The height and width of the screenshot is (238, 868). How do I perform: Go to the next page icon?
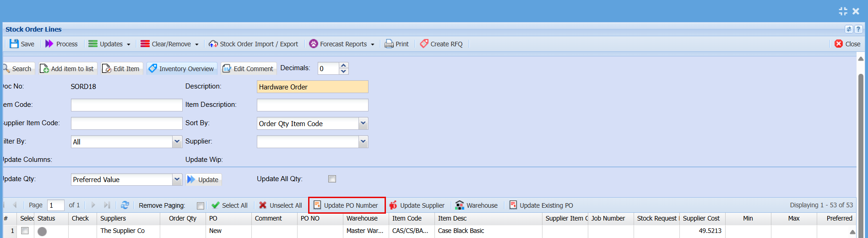pos(93,205)
